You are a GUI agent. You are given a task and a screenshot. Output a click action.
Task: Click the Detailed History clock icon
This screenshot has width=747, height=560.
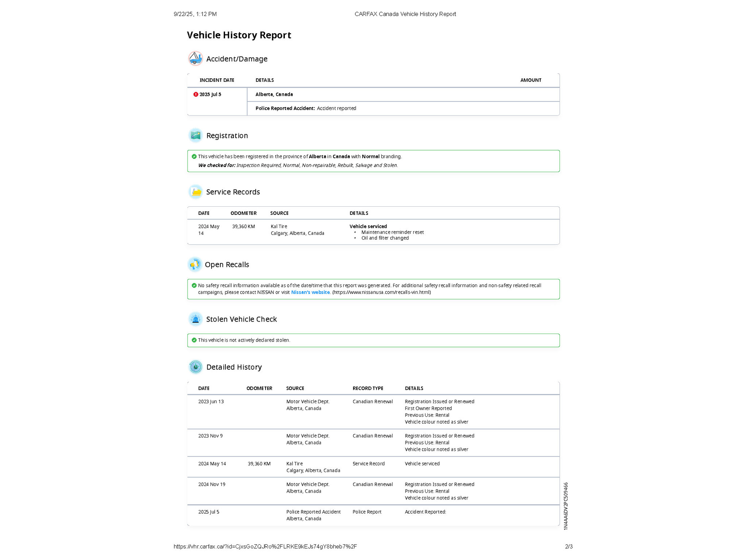tap(196, 367)
